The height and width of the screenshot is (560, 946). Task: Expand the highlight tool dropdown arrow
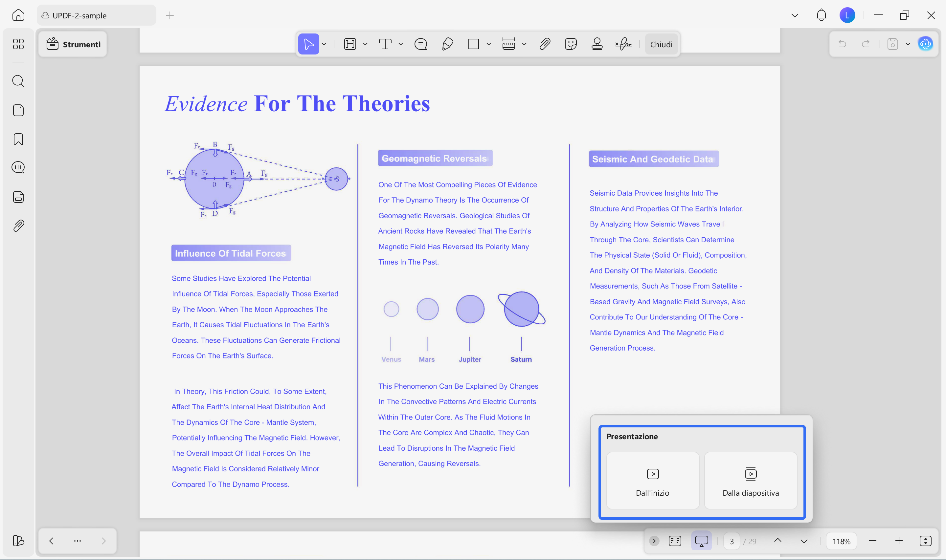click(x=365, y=44)
